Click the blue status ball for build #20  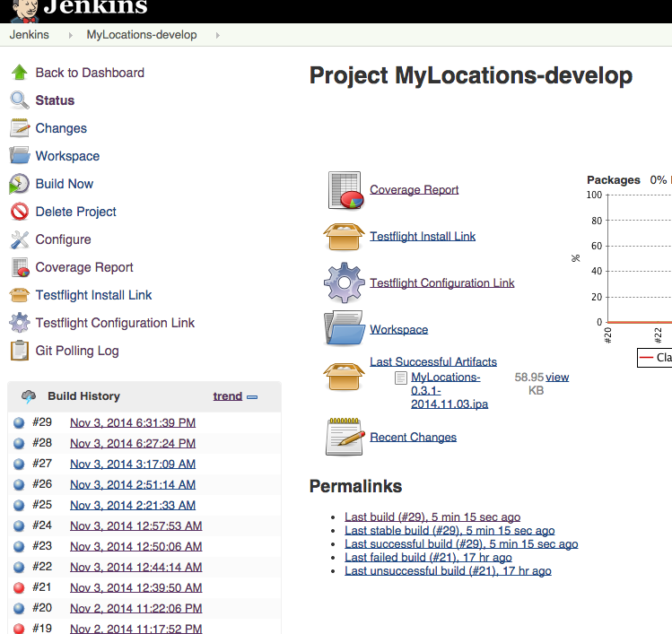tap(19, 608)
